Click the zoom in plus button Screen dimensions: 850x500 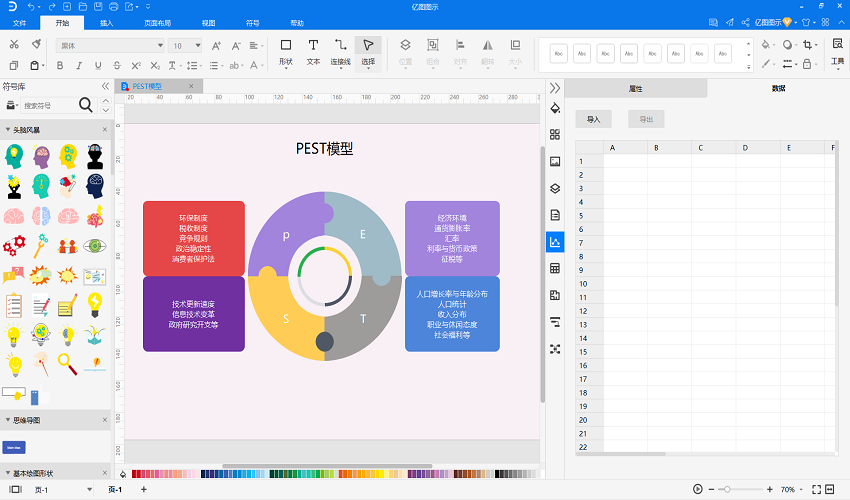769,489
